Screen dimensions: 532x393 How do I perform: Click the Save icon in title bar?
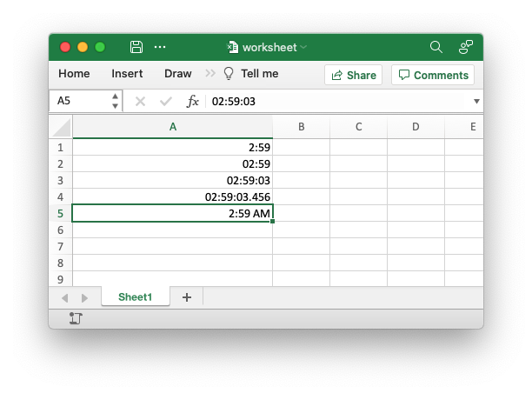point(136,47)
